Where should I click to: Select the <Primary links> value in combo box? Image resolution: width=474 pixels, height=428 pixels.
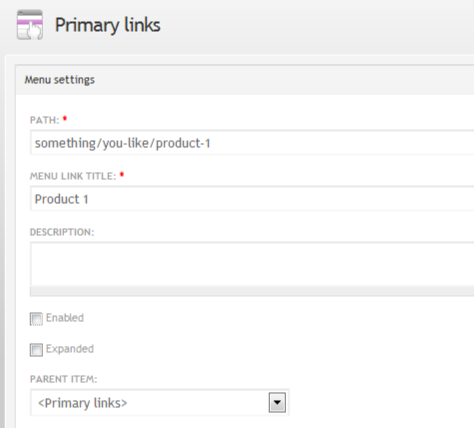[x=83, y=403]
